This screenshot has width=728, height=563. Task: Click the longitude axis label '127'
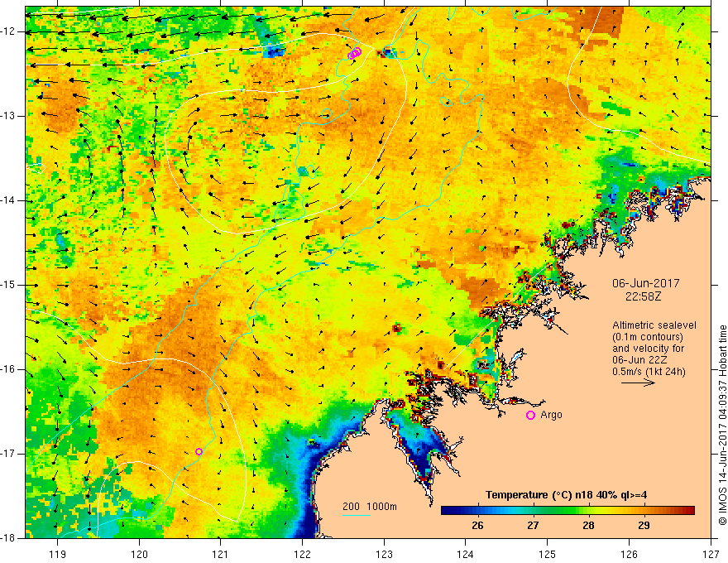coord(711,554)
